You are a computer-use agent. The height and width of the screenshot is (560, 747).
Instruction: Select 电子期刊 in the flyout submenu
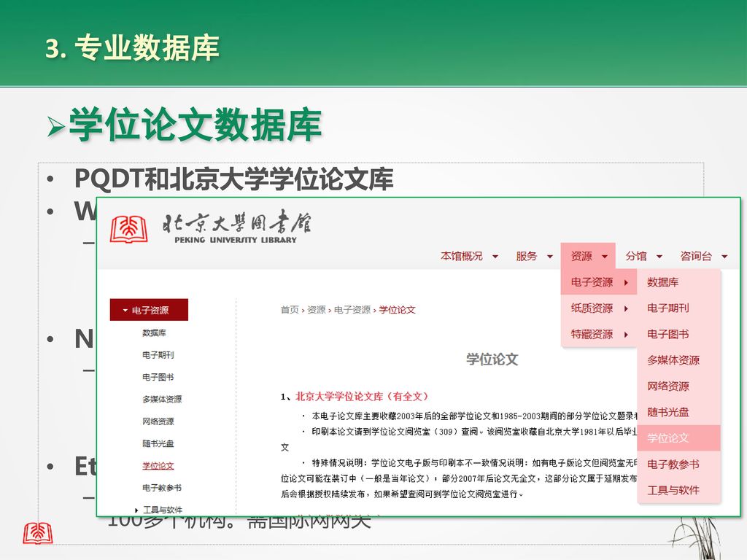click(678, 308)
